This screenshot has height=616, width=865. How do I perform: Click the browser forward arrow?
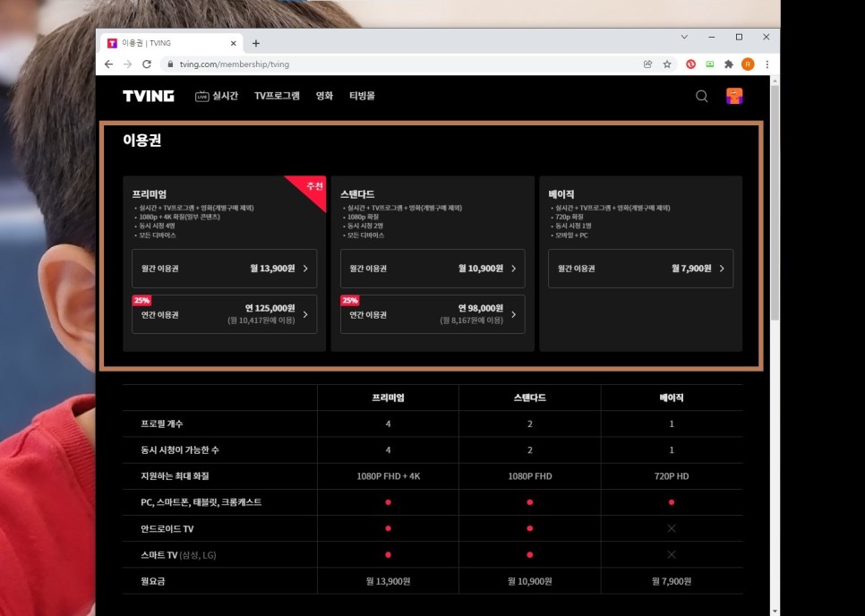[127, 64]
